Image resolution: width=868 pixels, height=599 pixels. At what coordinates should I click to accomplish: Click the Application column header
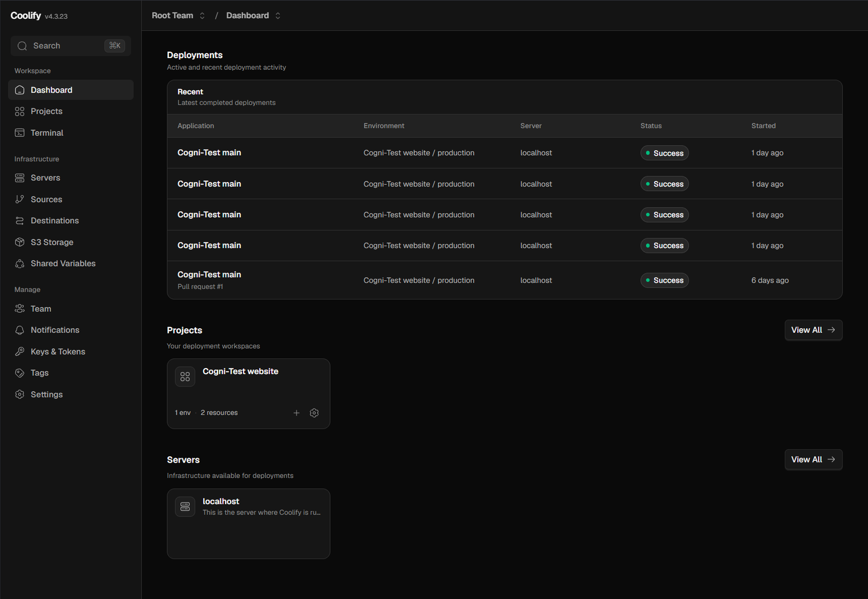tap(196, 126)
